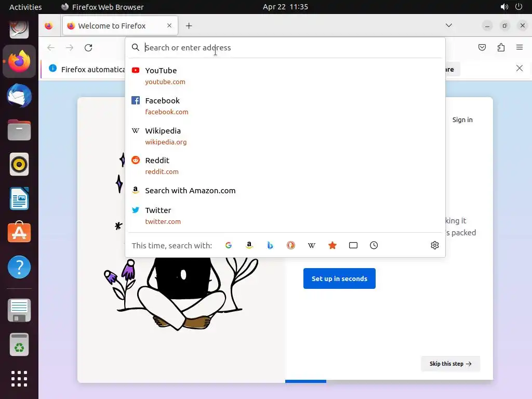Open Activities overview
The height and width of the screenshot is (399, 532).
tap(25, 7)
